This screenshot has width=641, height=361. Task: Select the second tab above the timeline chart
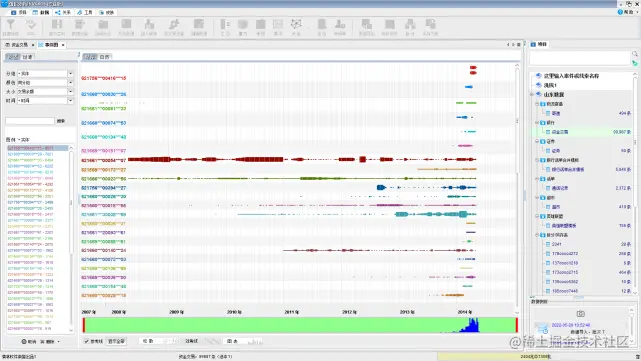coord(104,57)
